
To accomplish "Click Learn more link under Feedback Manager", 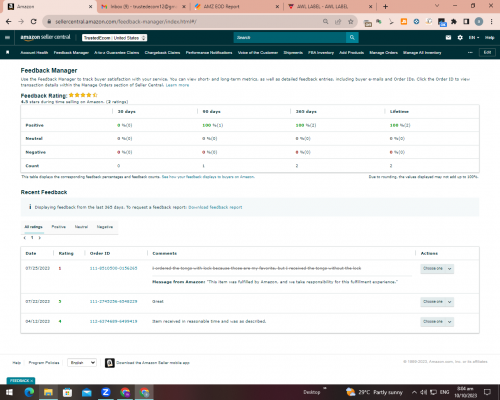I will coord(178,85).
